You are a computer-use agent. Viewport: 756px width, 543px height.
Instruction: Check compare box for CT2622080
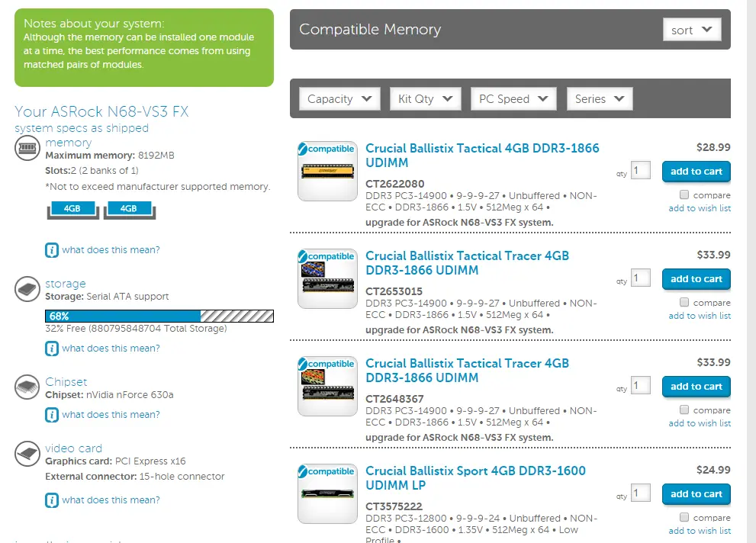[684, 194]
